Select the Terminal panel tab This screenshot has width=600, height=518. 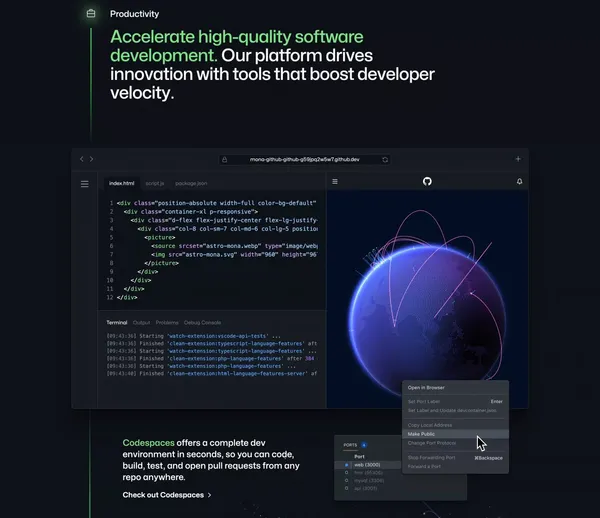tap(117, 323)
